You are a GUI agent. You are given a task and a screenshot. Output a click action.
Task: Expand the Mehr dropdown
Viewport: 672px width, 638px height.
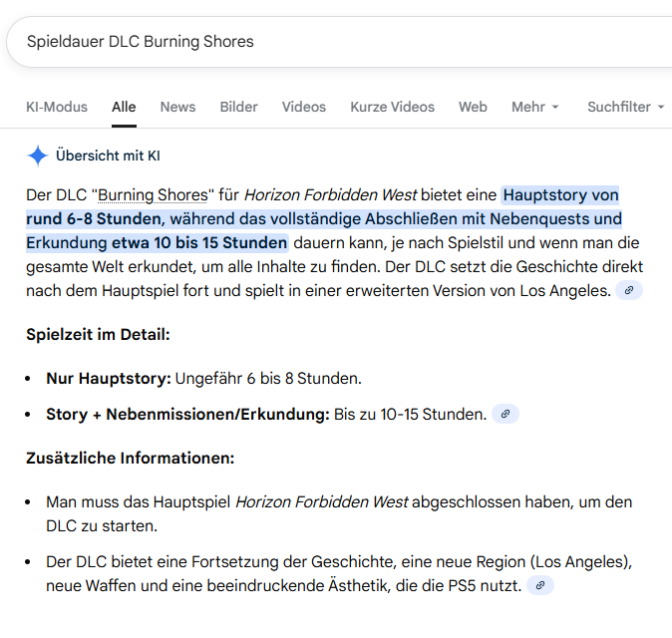[x=534, y=107]
